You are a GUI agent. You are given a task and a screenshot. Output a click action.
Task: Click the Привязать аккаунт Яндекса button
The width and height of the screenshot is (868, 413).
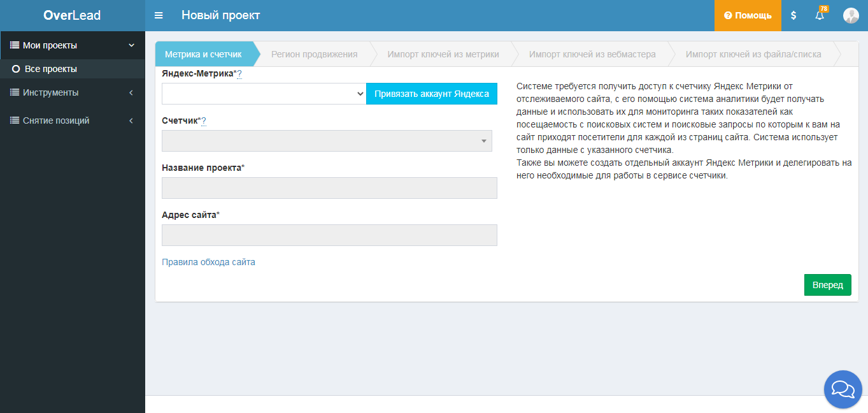point(431,94)
